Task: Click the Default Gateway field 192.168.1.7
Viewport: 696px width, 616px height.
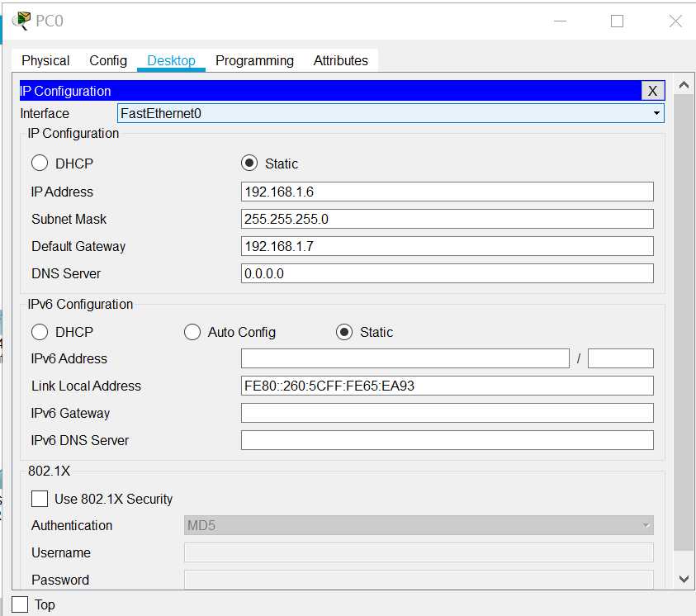Action: tap(447, 246)
